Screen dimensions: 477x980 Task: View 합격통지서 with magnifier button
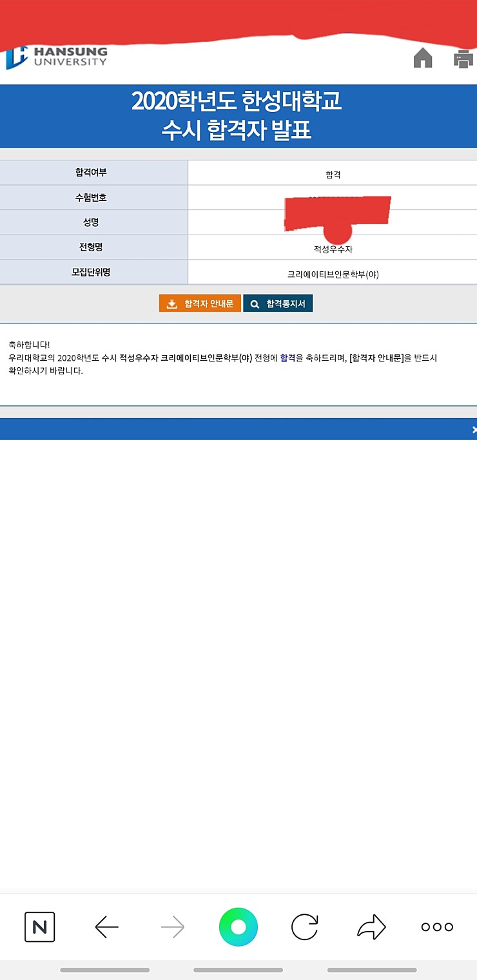[278, 303]
